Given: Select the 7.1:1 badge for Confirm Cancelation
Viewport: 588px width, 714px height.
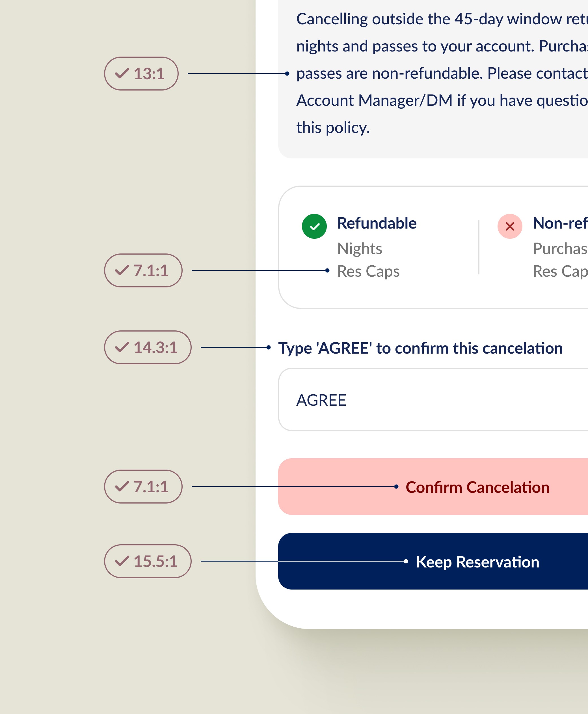Looking at the screenshot, I should [x=143, y=487].
